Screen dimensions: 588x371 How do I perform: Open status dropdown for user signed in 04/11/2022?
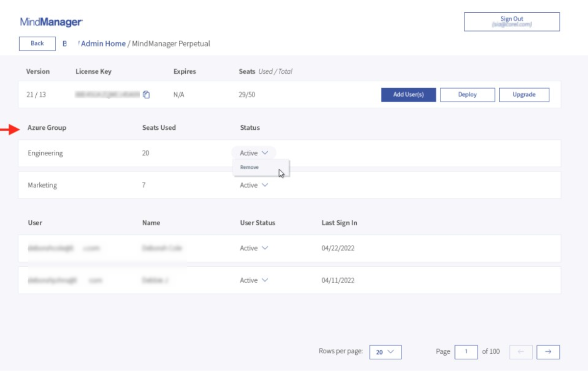tap(254, 280)
